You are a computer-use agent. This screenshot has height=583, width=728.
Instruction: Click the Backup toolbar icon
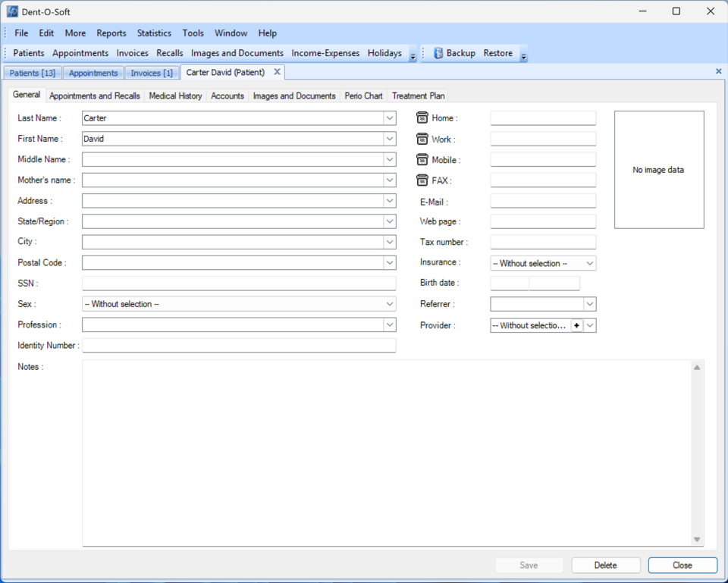(438, 54)
